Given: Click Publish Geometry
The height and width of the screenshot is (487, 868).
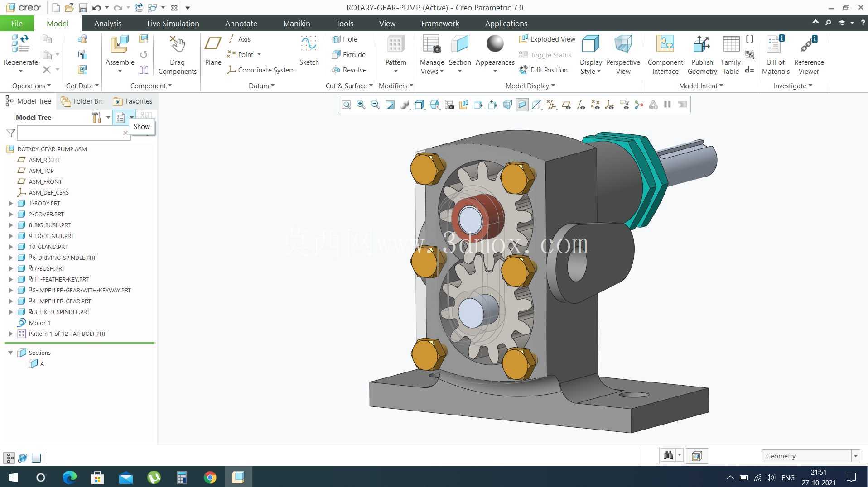Looking at the screenshot, I should pyautogui.click(x=702, y=54).
